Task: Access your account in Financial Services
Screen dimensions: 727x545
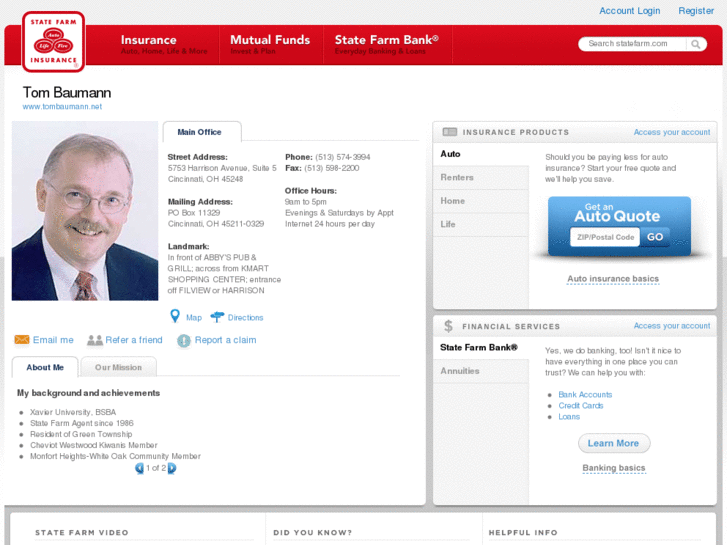Action: pyautogui.click(x=672, y=326)
